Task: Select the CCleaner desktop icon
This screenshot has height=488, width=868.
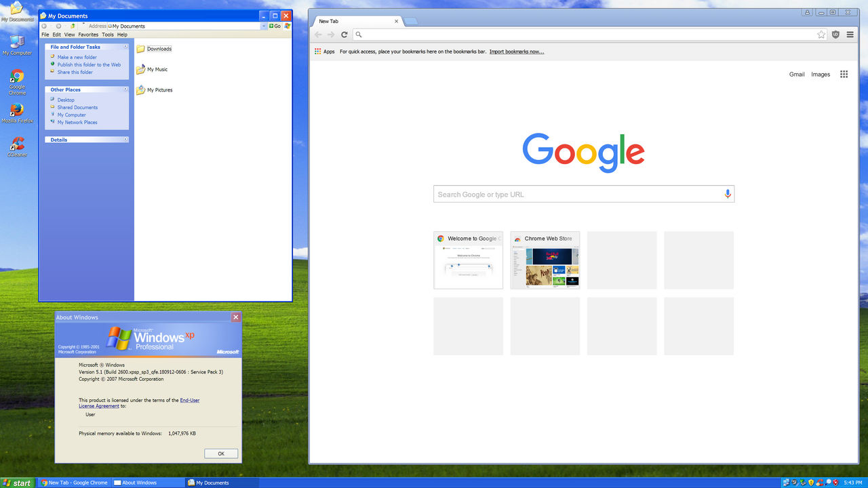Action: point(17,146)
